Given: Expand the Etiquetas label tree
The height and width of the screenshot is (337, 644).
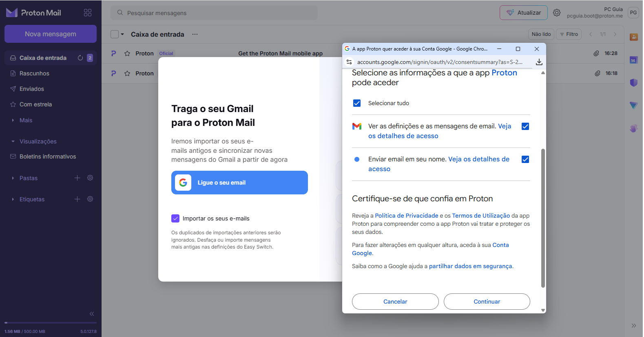Looking at the screenshot, I should [x=13, y=199].
